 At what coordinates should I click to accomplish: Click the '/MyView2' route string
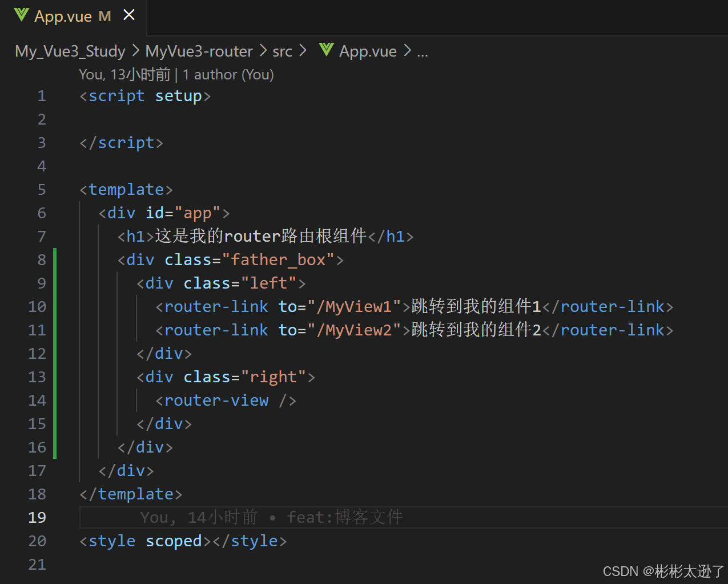[354, 330]
